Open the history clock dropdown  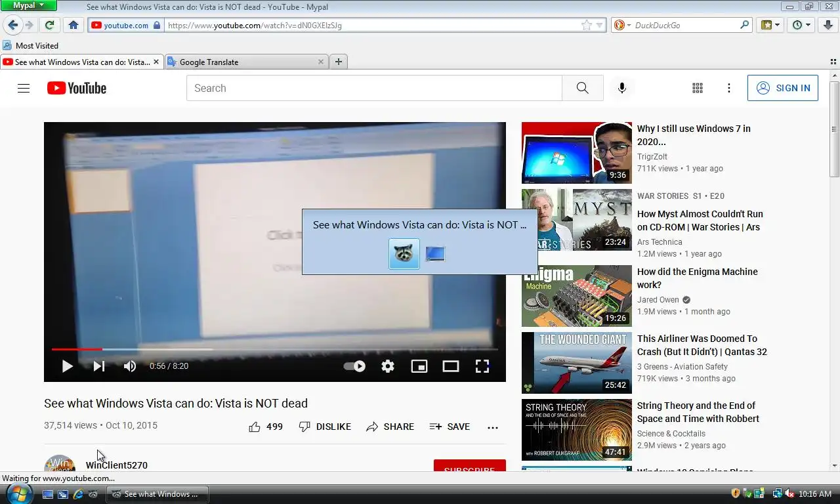[x=802, y=25]
